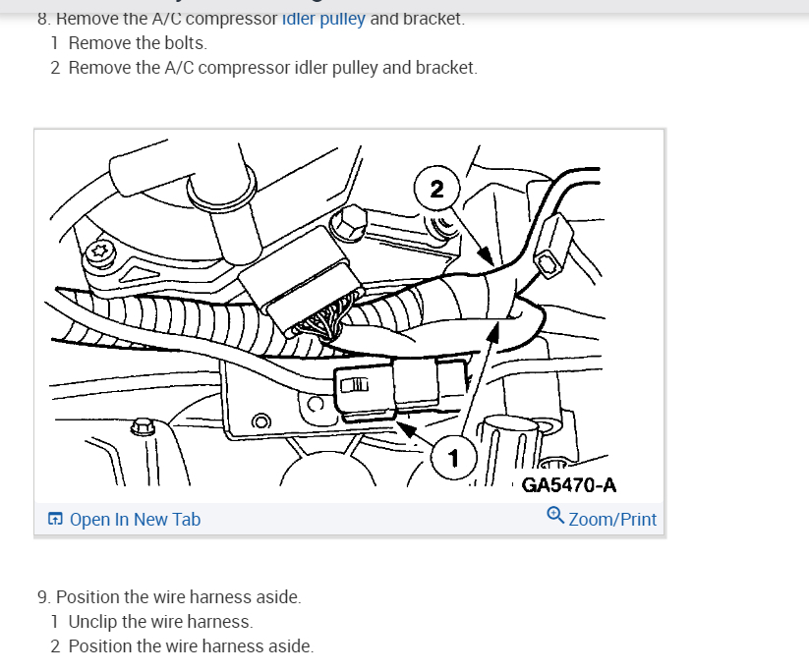Click the Zoom/Print link text

[612, 520]
